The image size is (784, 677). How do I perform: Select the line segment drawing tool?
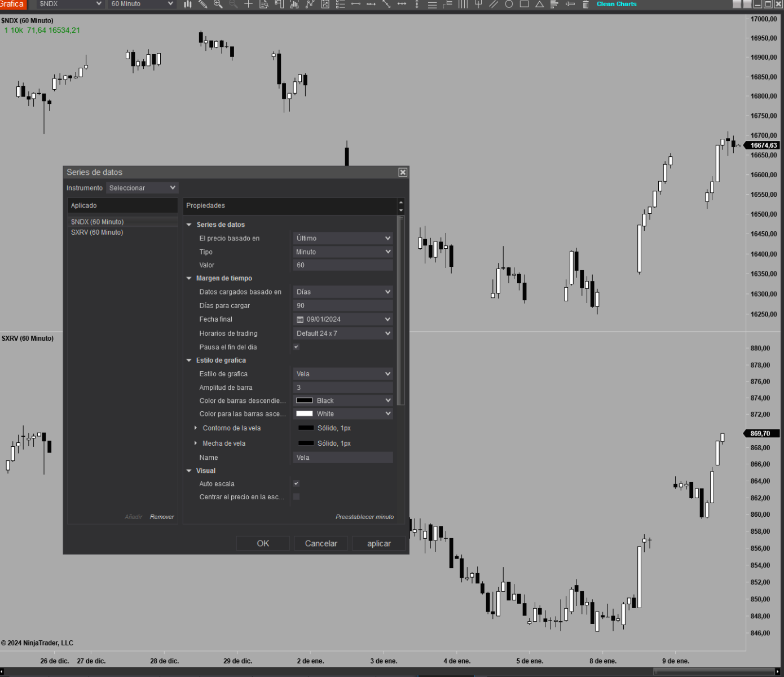[x=356, y=4]
